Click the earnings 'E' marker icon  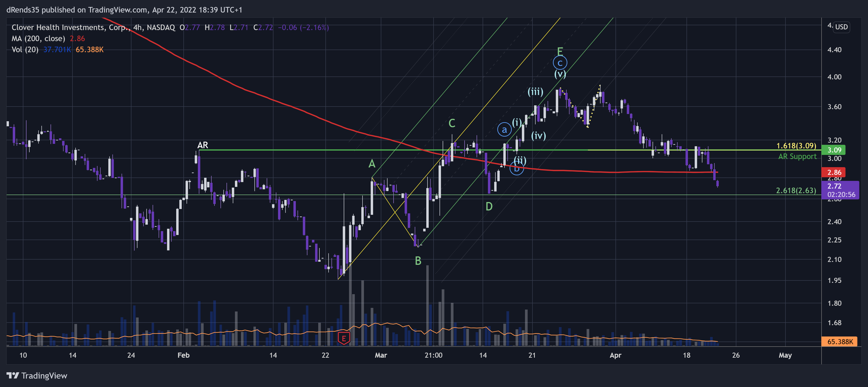pyautogui.click(x=344, y=338)
